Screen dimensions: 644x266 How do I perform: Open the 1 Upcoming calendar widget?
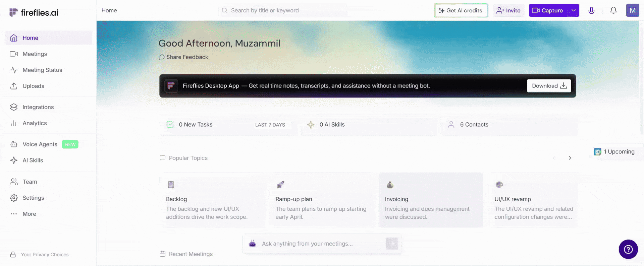point(614,152)
